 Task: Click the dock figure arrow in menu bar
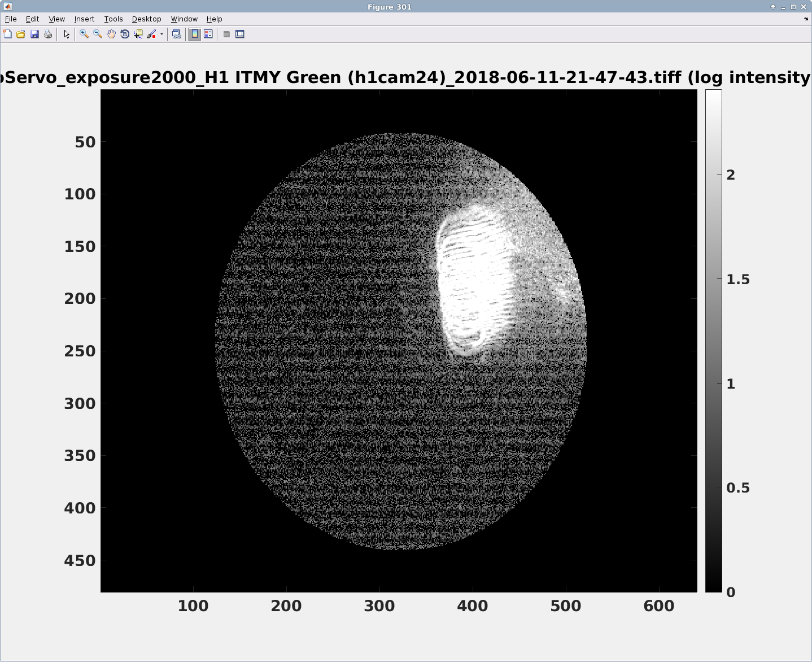pos(806,19)
